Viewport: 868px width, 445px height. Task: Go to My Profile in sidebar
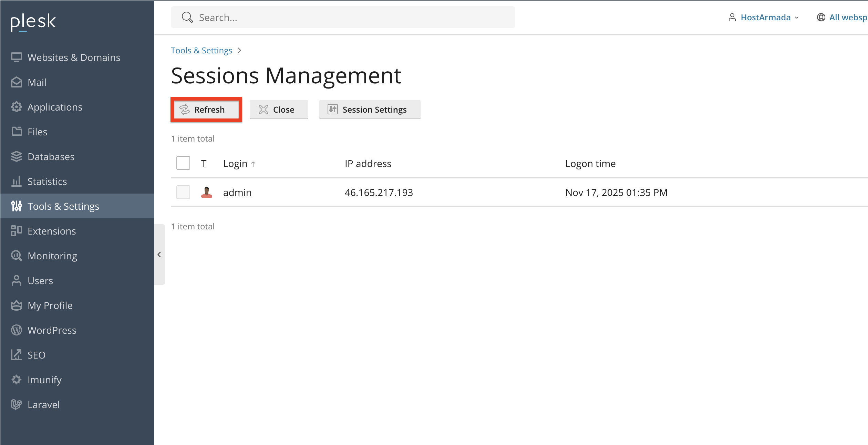coord(50,305)
